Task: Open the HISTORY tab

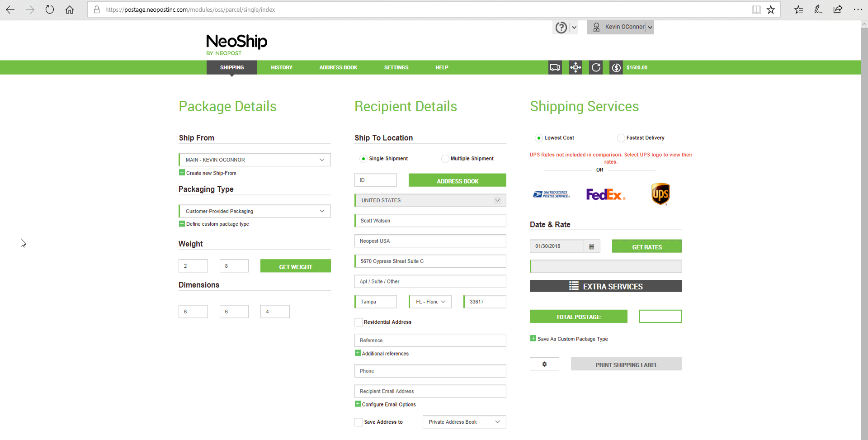Action: pos(282,67)
